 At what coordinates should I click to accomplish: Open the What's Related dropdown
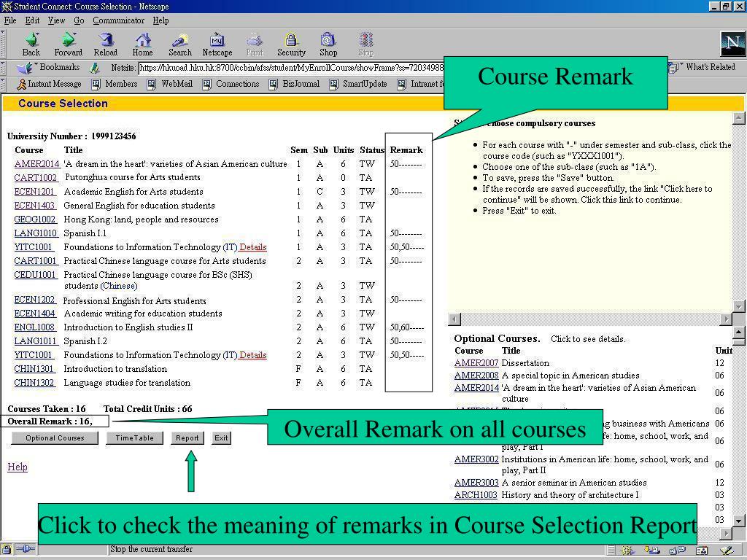pyautogui.click(x=703, y=67)
